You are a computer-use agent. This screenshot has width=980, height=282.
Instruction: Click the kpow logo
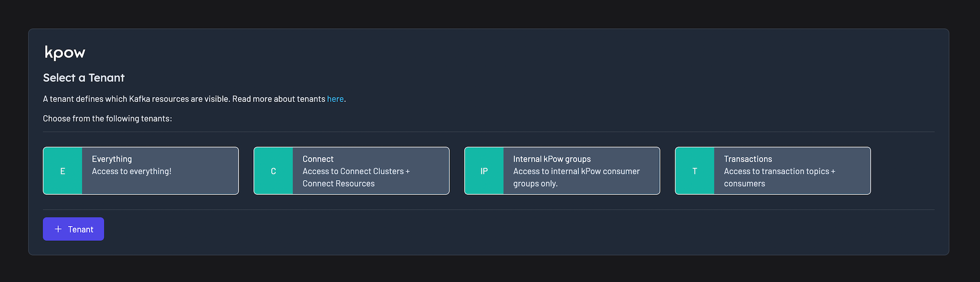[65, 52]
